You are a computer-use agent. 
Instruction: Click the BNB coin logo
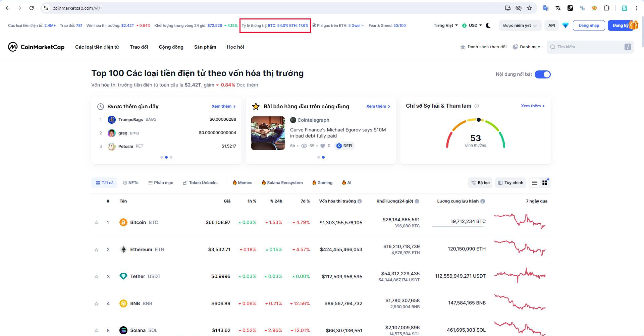123,303
